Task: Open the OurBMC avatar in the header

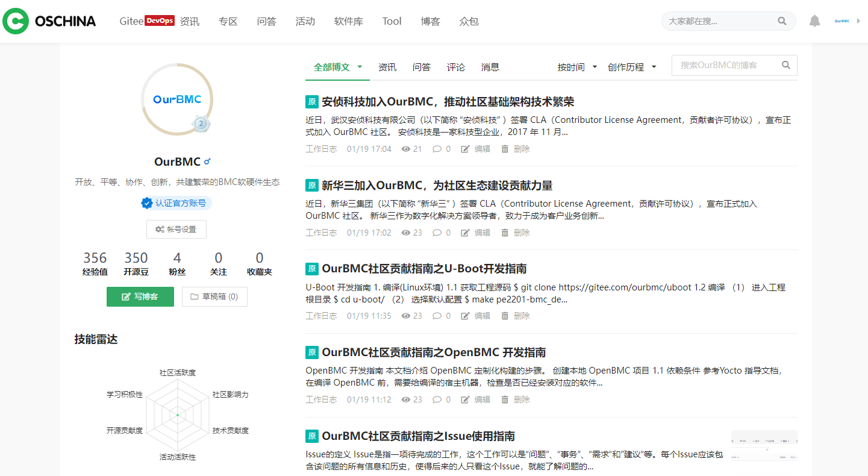Action: (842, 21)
